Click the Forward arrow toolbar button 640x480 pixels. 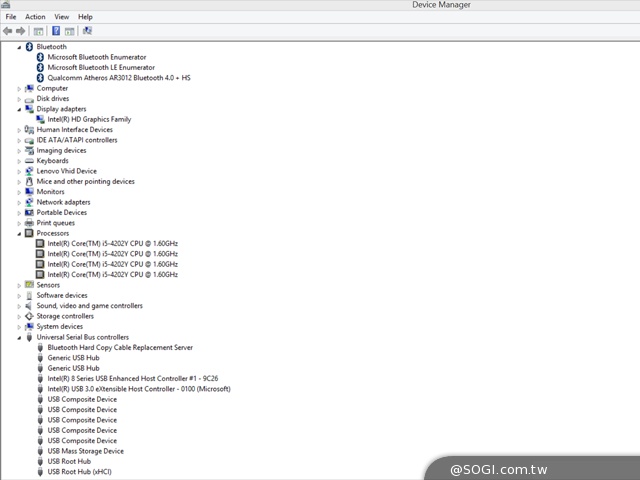coord(20,31)
